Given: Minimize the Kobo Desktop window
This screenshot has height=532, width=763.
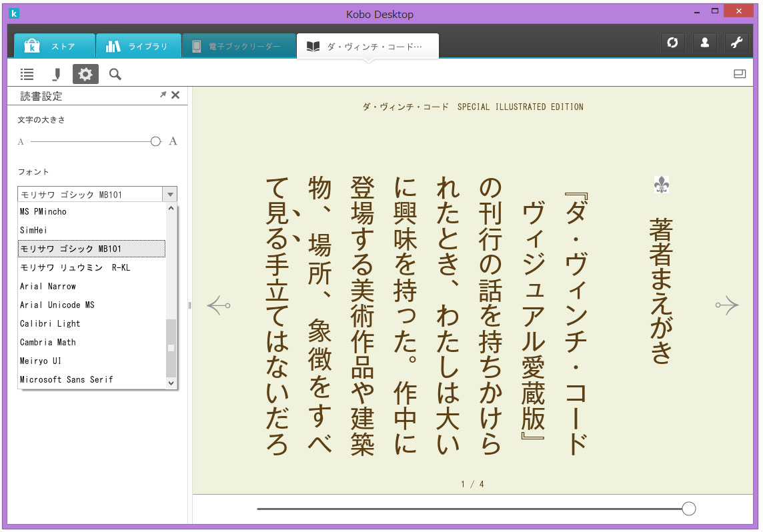Looking at the screenshot, I should tap(697, 12).
